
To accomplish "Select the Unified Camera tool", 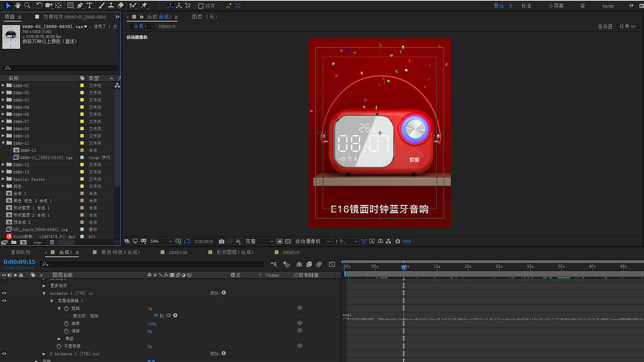I will click(x=49, y=6).
